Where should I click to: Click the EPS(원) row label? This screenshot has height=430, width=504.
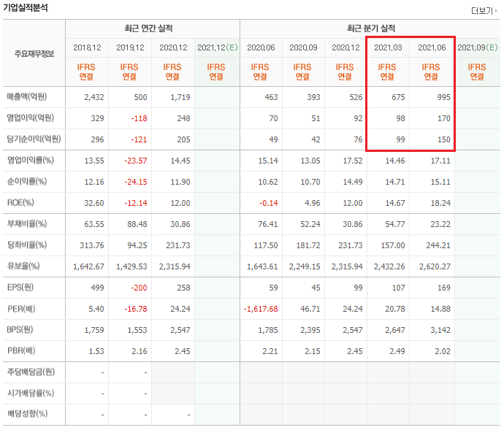(x=20, y=287)
